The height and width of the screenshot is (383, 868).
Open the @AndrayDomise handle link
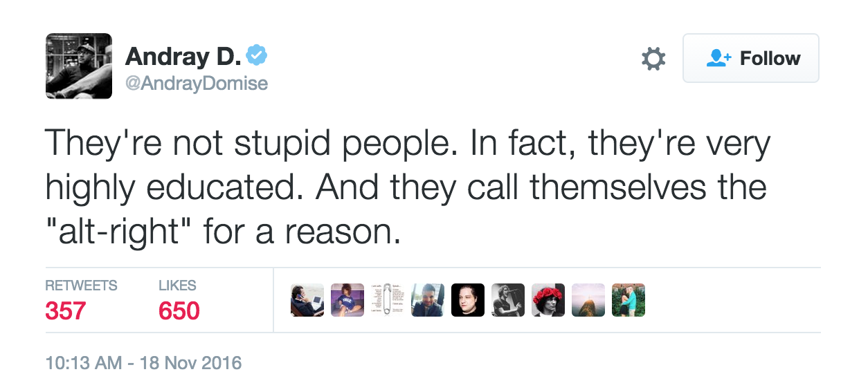click(196, 84)
